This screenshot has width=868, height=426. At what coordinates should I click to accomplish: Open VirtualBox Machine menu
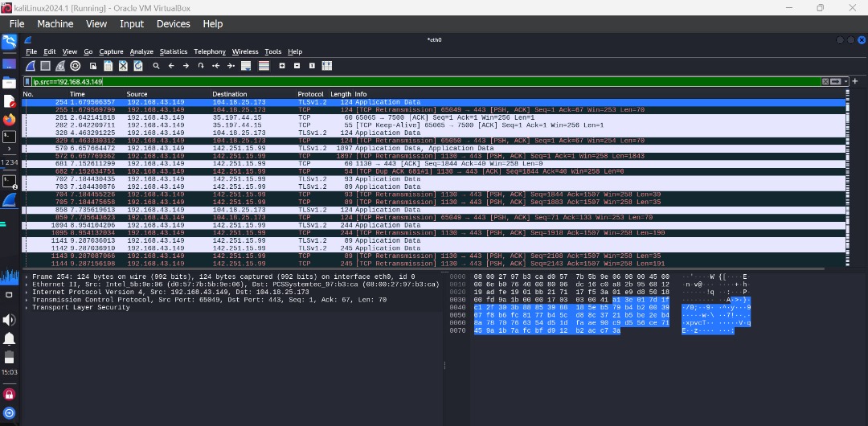[55, 24]
